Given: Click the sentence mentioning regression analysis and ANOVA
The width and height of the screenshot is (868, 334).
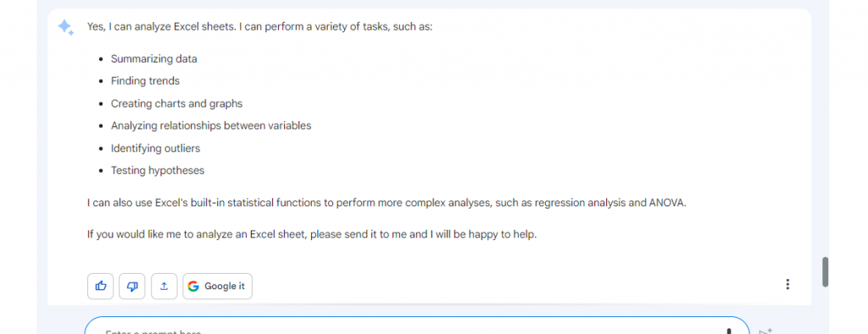Looking at the screenshot, I should [x=387, y=203].
